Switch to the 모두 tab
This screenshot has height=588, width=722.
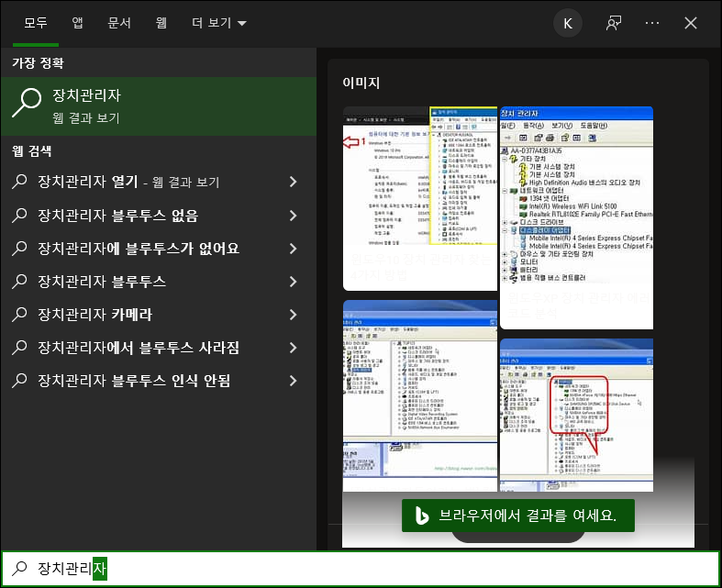36,23
